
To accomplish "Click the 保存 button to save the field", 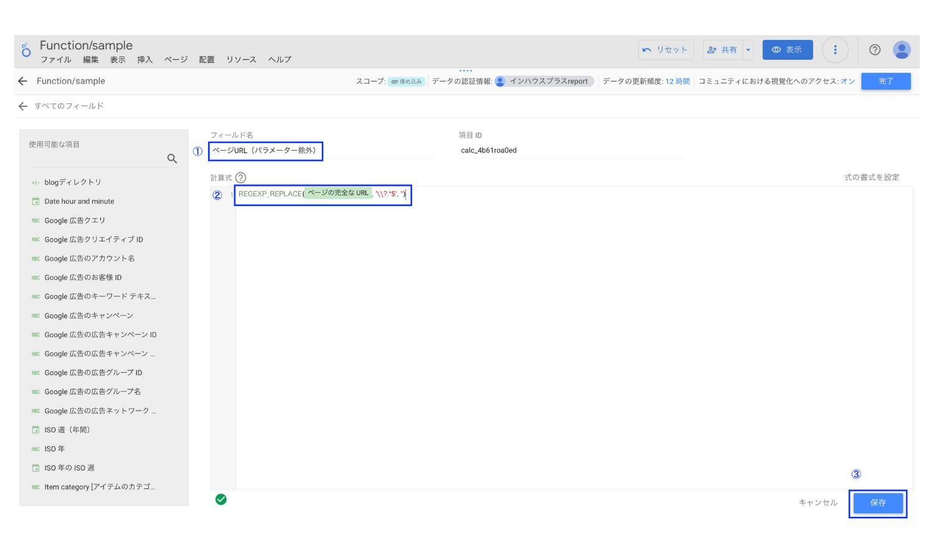I will (x=878, y=503).
